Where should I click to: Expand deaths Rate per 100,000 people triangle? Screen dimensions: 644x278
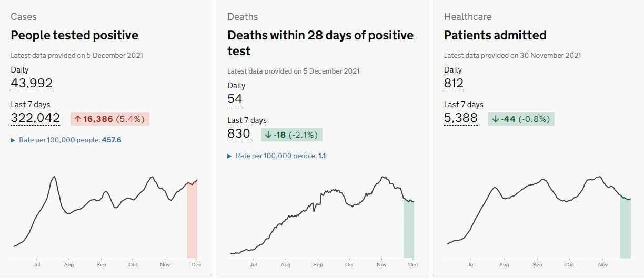point(229,156)
